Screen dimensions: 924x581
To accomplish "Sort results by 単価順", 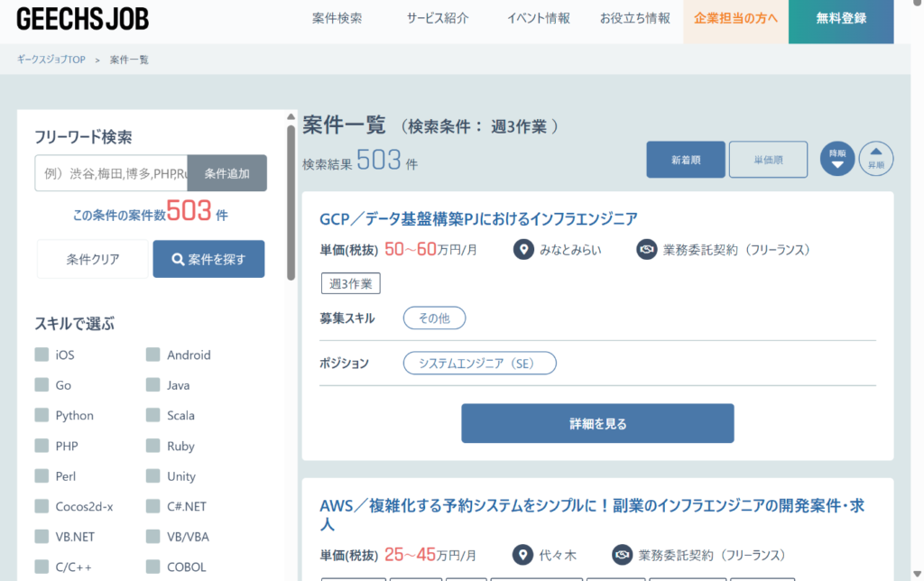I will pos(769,160).
